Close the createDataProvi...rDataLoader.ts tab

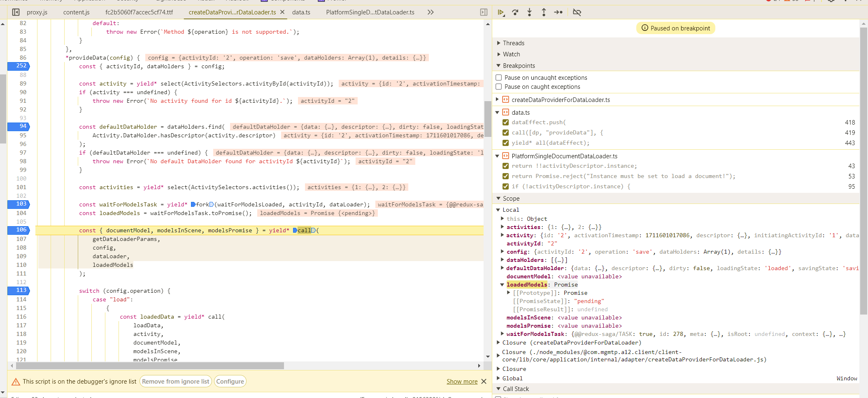pos(282,12)
